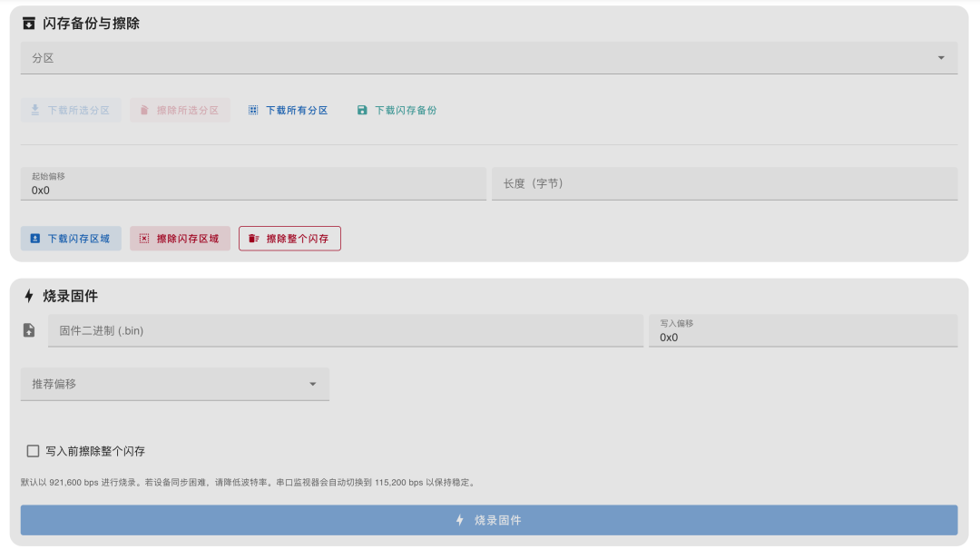Focus the 长度（字节）input field
The height and width of the screenshot is (549, 980).
coord(725,184)
